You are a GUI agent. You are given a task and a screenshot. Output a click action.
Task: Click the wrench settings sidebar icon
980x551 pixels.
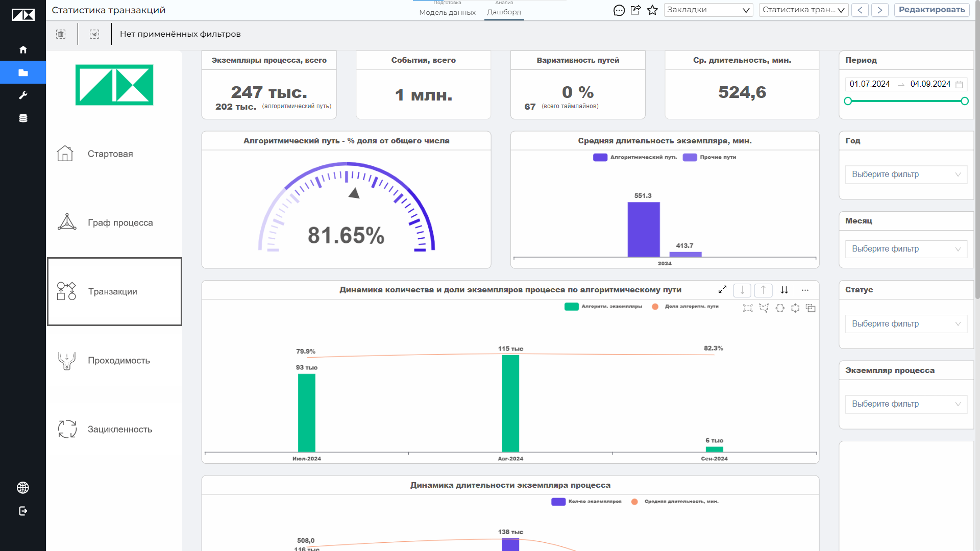23,95
